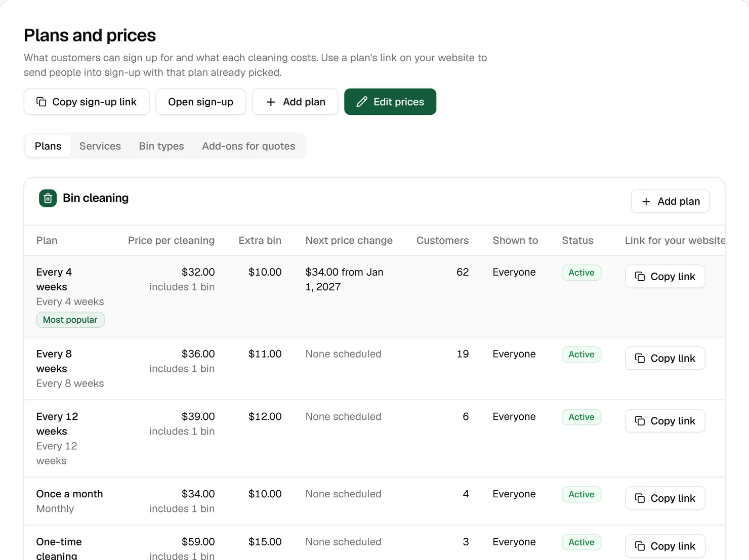Click the Active status of Every 12 weeks
749x560 pixels.
click(581, 417)
